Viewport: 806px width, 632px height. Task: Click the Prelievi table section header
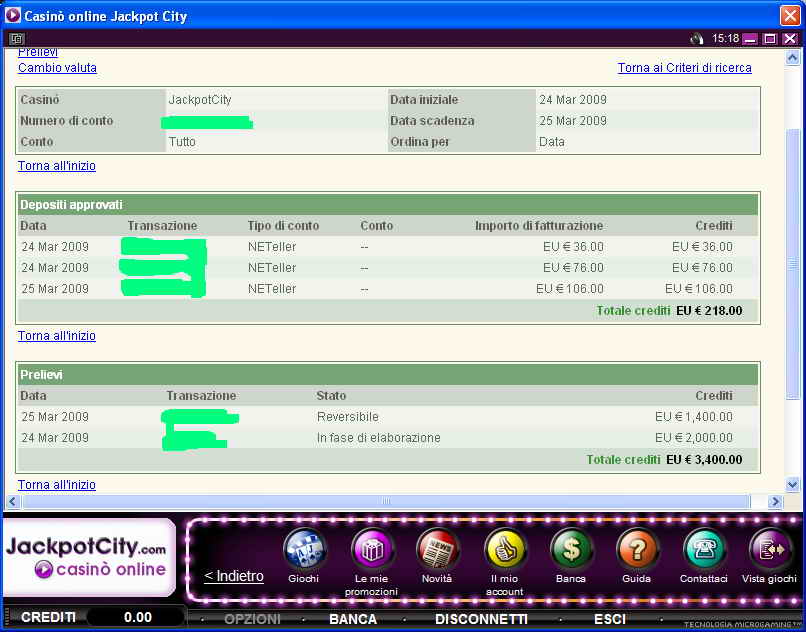(388, 375)
